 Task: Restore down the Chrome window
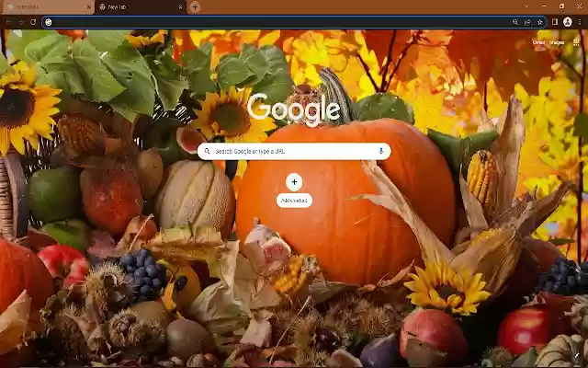561,6
